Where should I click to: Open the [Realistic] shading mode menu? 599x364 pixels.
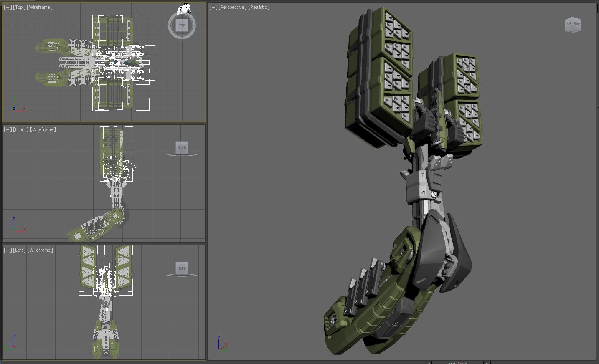coord(259,7)
